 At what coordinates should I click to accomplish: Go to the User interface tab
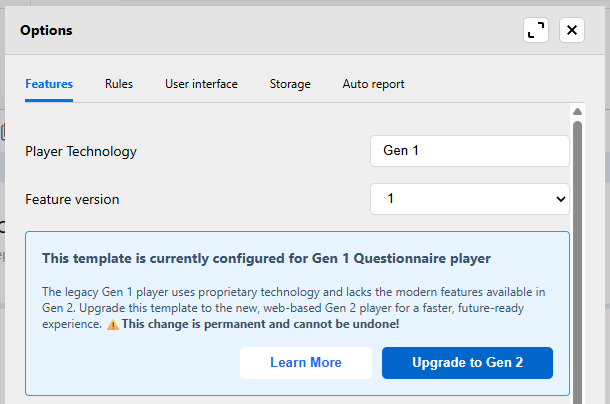coord(201,84)
